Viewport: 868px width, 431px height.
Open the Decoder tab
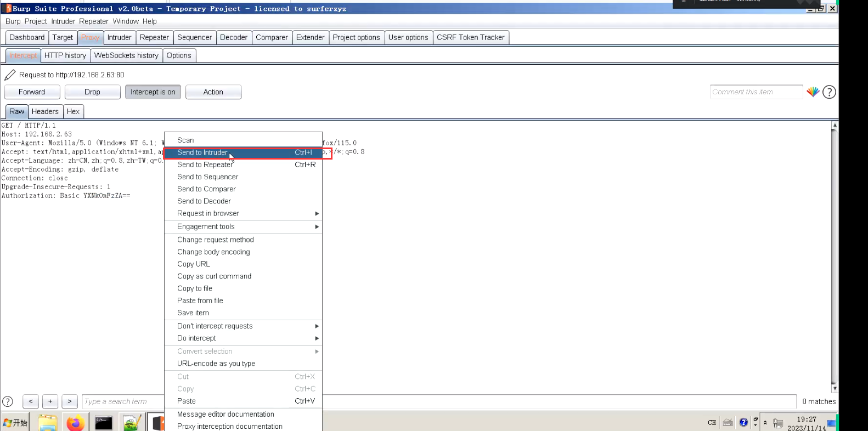coord(234,37)
